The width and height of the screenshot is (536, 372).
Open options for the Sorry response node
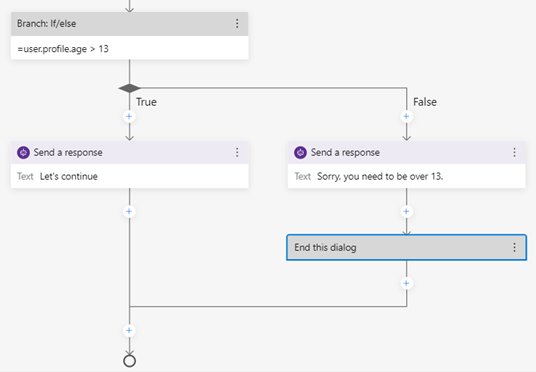point(514,152)
